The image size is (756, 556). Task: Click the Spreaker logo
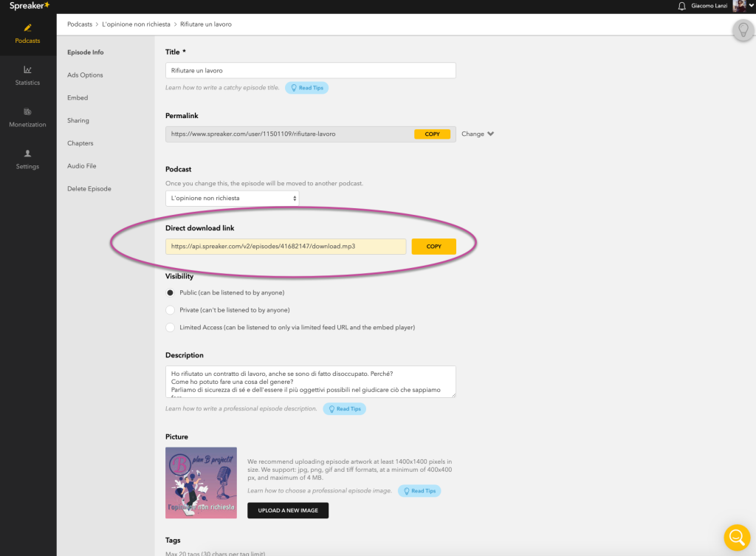(x=30, y=6)
